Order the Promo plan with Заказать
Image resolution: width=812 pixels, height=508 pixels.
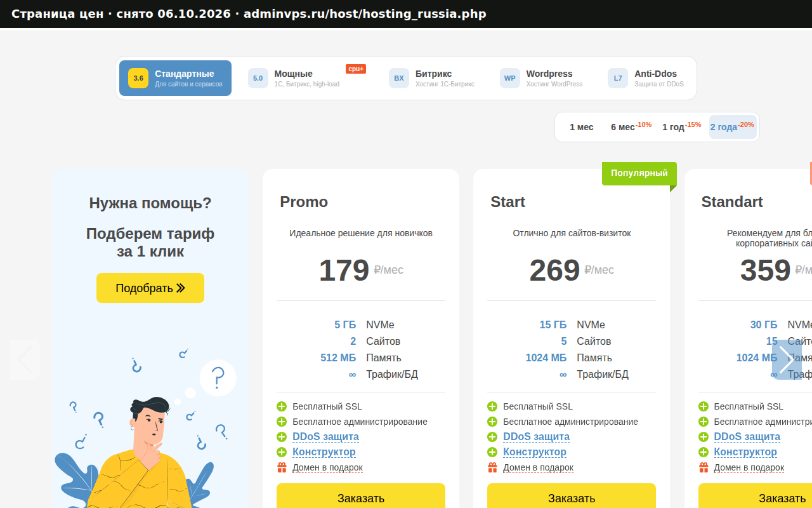coord(361,497)
